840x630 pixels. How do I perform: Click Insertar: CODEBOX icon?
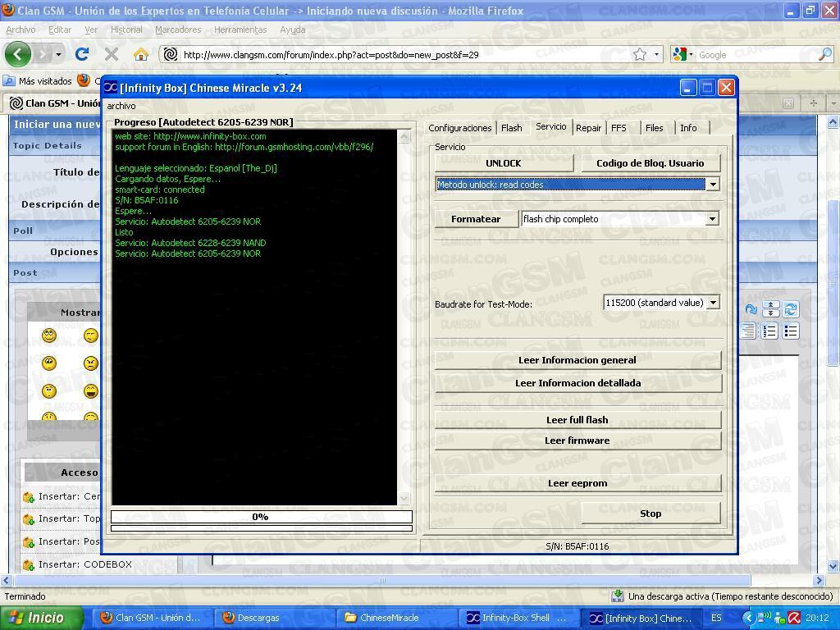tap(29, 564)
